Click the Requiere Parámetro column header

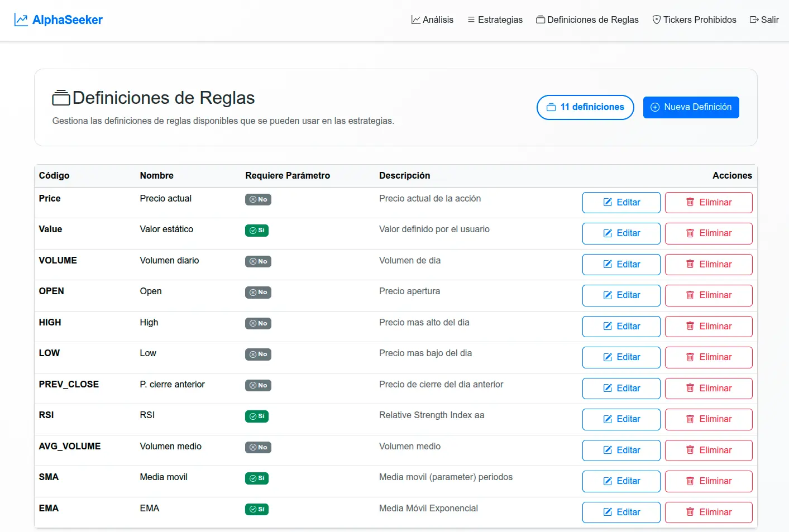[288, 176]
